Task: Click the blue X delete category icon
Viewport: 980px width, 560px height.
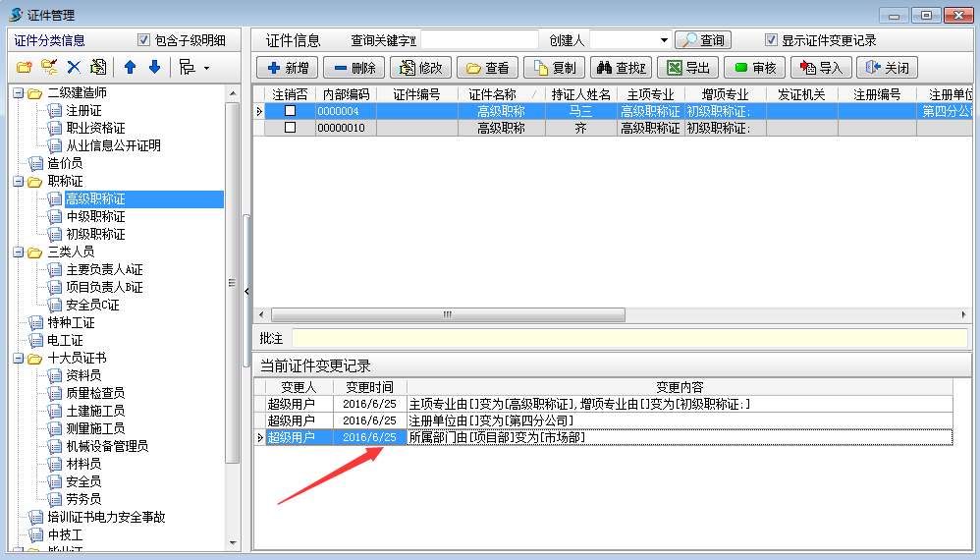Action: pyautogui.click(x=74, y=68)
